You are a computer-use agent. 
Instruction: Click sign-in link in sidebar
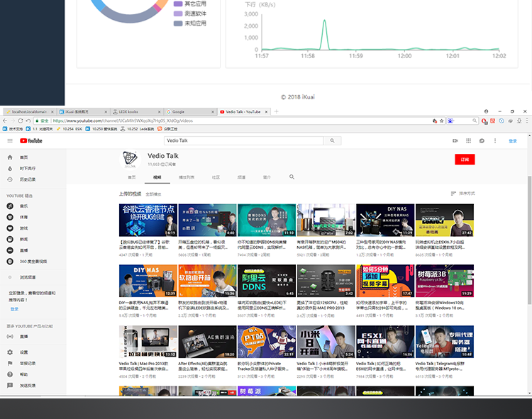[14, 309]
